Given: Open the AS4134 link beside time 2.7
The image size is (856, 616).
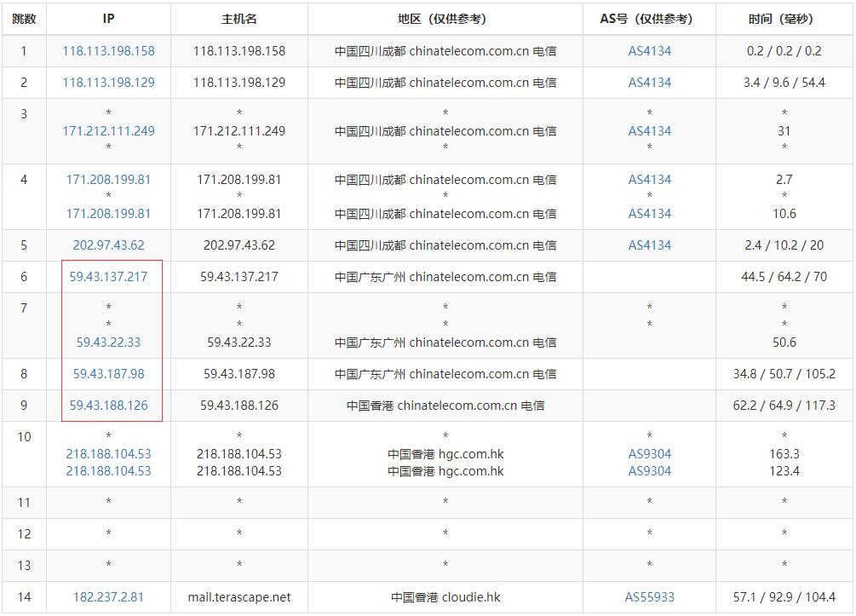Looking at the screenshot, I should coord(650,180).
